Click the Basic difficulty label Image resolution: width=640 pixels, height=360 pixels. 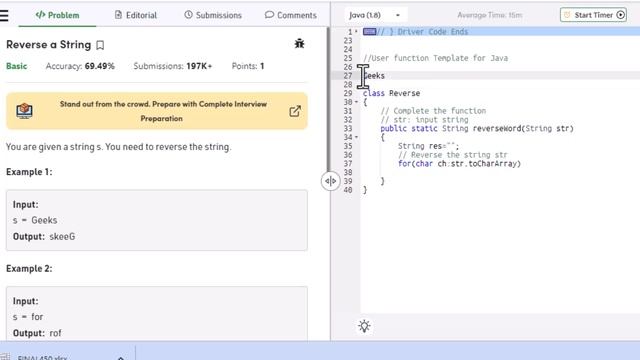click(x=16, y=66)
